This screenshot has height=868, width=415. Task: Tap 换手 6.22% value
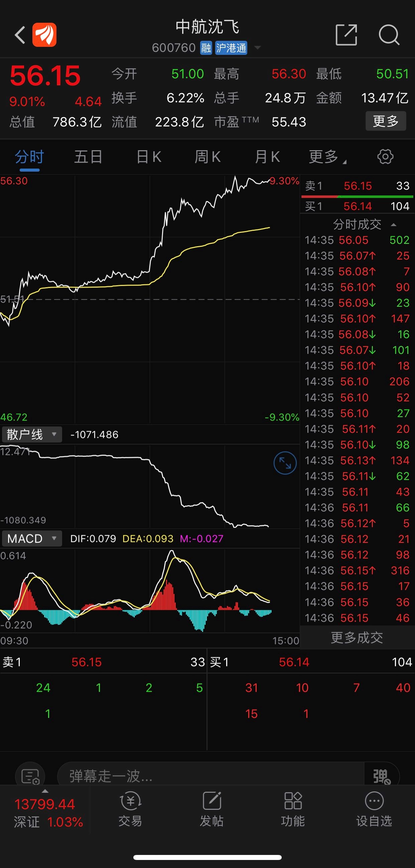point(185,98)
